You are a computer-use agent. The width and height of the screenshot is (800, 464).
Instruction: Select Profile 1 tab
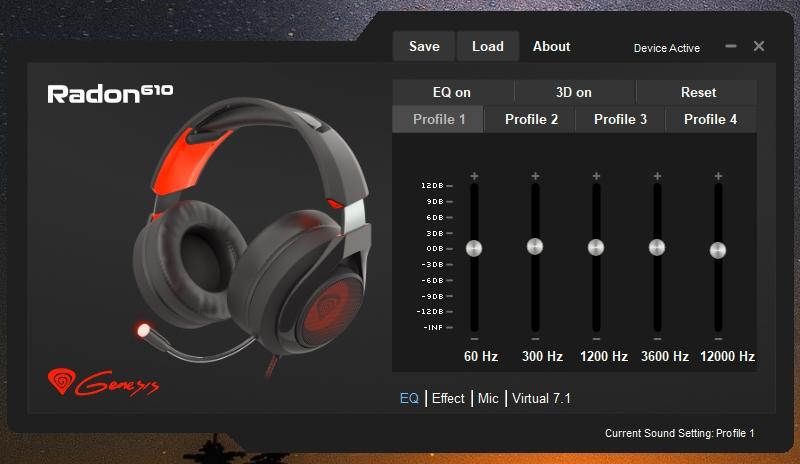(438, 119)
